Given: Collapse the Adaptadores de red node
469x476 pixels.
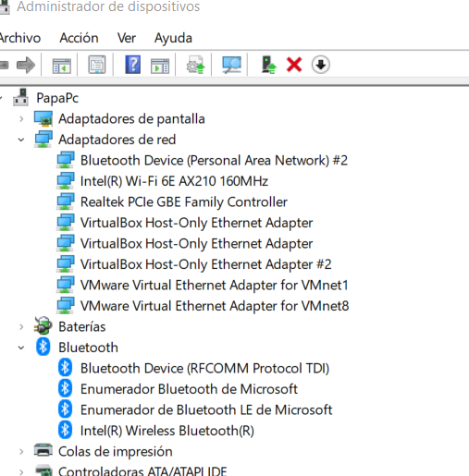Looking at the screenshot, I should (21, 140).
